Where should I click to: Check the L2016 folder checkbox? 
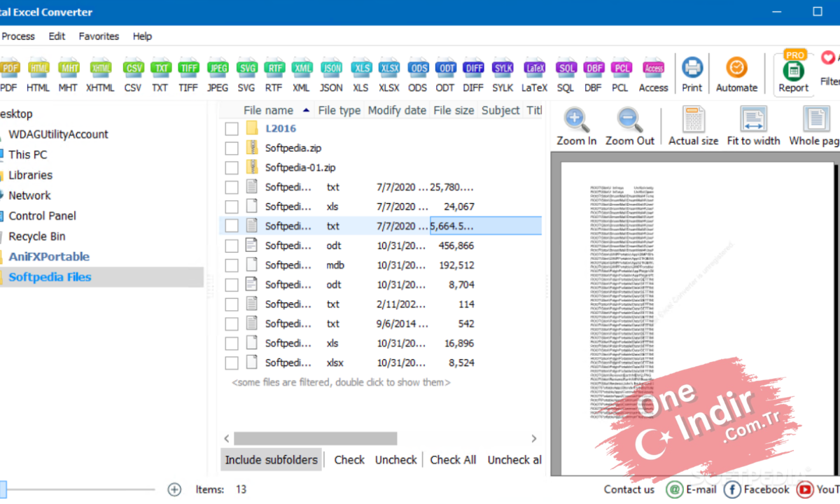point(232,129)
